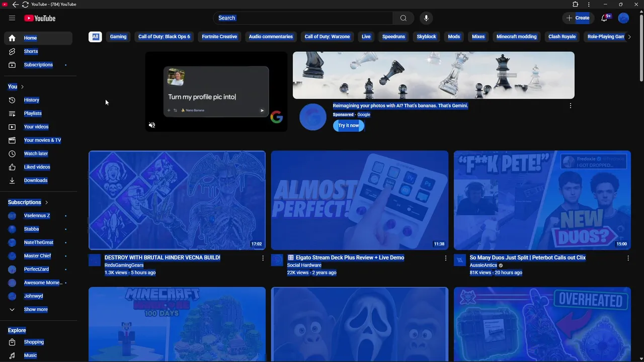Viewport: 644px width, 362px height.
Task: Open Watch later list
Action: coord(38,154)
